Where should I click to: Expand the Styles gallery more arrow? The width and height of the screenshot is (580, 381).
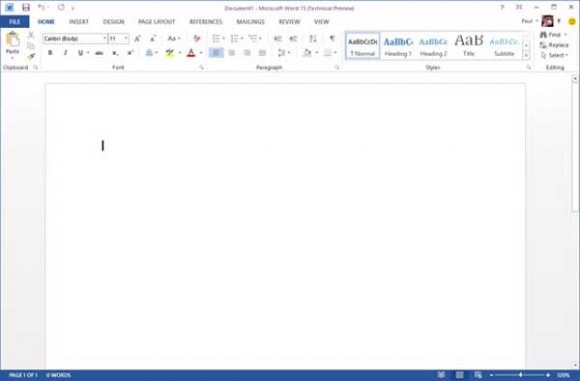tap(526, 55)
